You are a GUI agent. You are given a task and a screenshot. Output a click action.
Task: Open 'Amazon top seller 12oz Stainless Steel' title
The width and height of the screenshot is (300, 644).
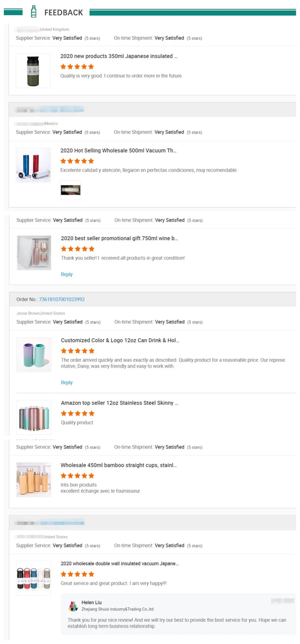coord(119,403)
